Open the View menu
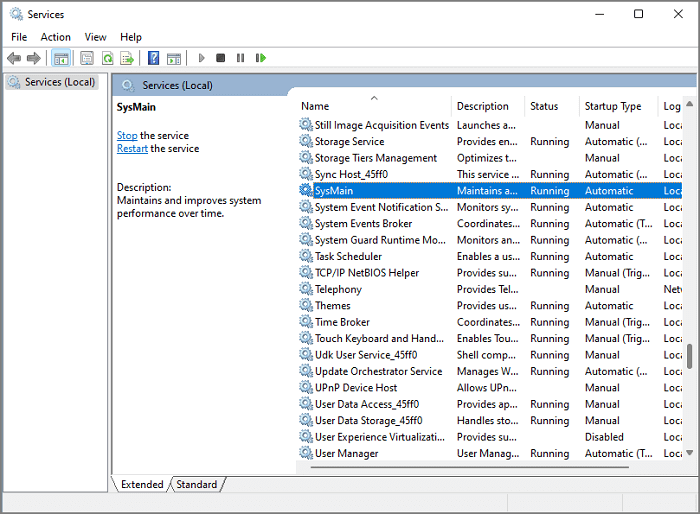 (x=95, y=37)
